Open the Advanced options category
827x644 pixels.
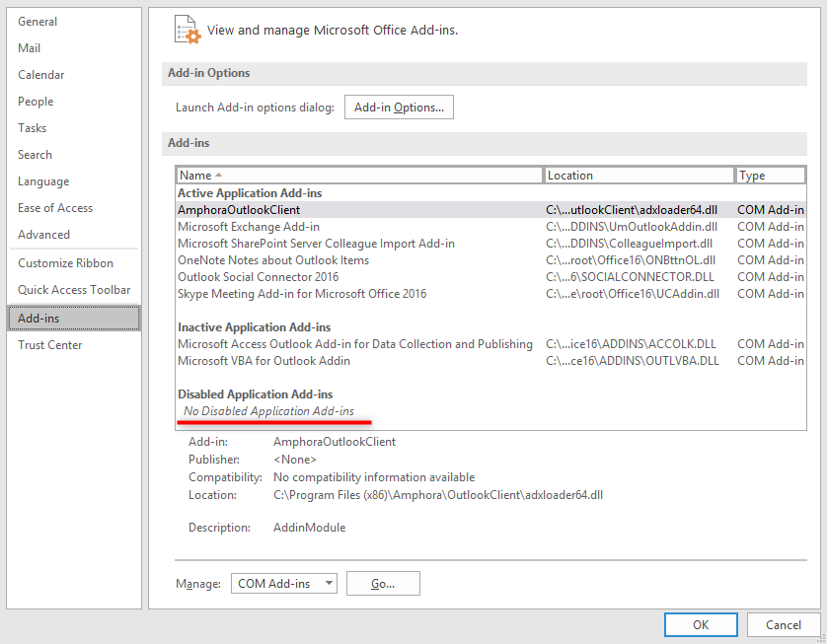pyautogui.click(x=43, y=235)
